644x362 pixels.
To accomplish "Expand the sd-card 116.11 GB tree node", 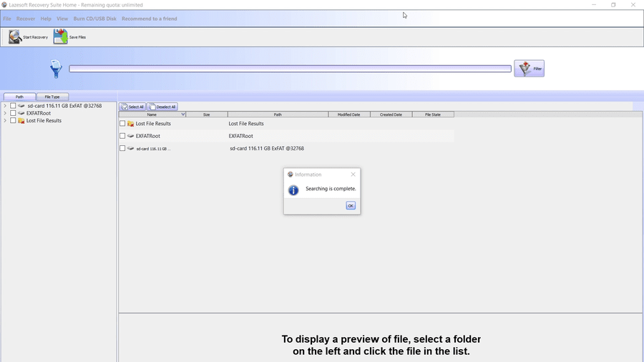I will coord(5,106).
